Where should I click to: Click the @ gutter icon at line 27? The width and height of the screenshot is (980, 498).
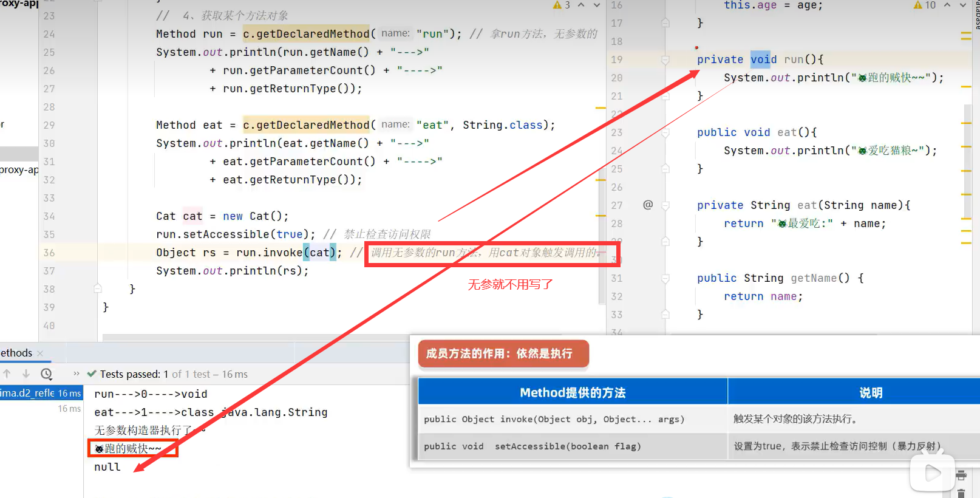coord(648,205)
